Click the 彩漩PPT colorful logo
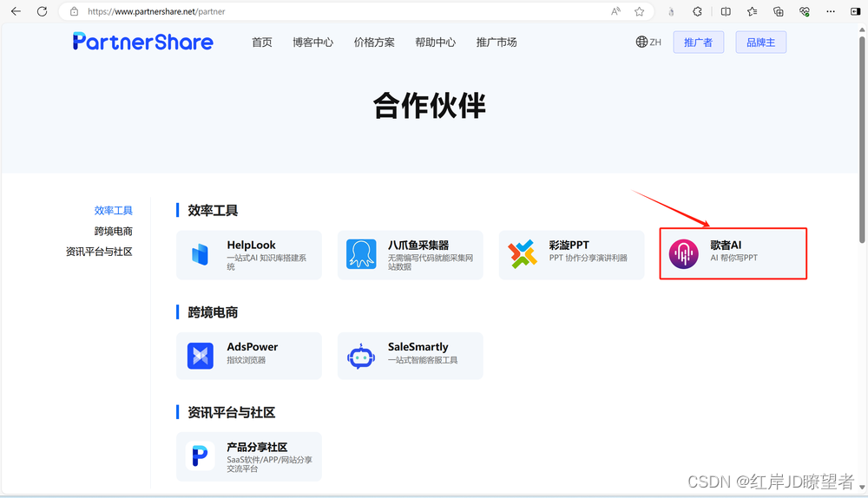 [523, 254]
